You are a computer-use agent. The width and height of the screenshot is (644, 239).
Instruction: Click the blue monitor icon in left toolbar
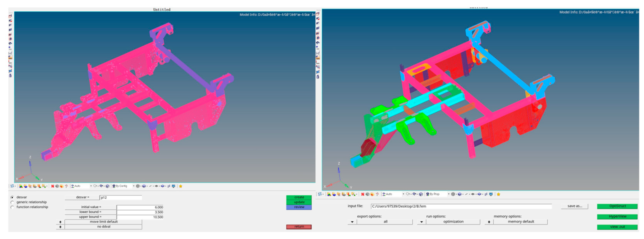coord(174,186)
